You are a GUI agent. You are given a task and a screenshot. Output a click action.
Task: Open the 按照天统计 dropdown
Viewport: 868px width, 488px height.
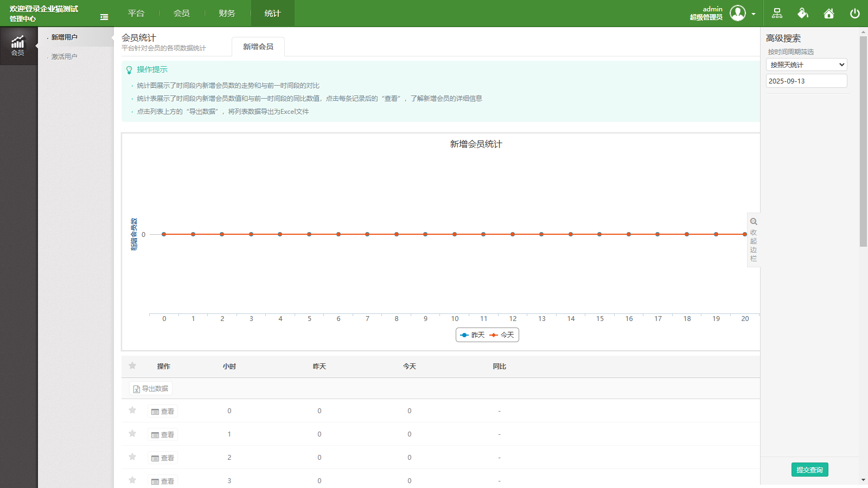(806, 64)
